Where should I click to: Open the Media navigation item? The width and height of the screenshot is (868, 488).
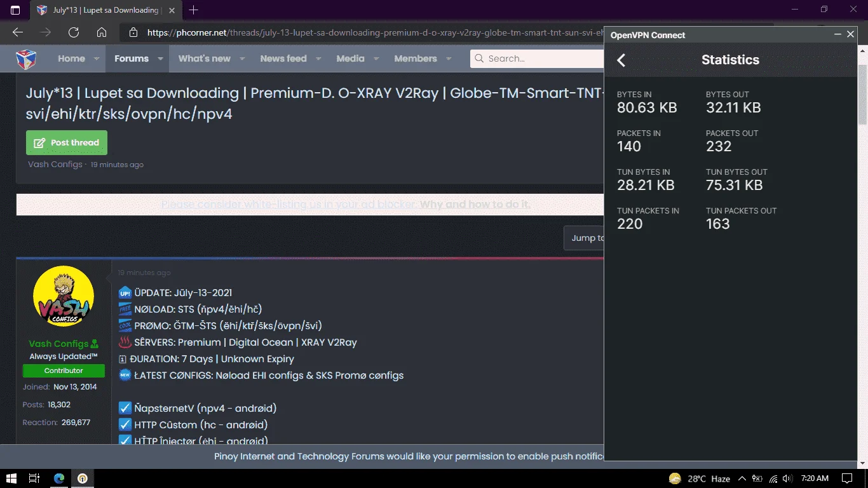point(350,58)
